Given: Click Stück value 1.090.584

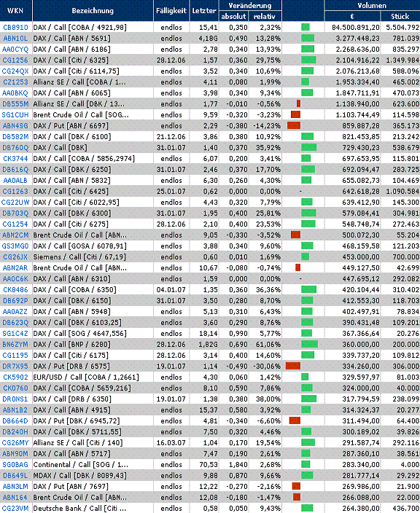Looking at the screenshot, I should (x=402, y=192).
